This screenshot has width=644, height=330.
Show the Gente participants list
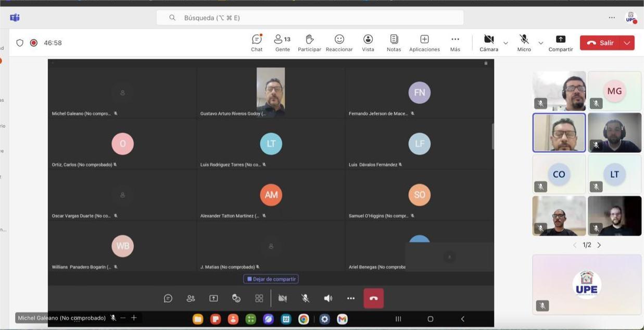[282, 43]
